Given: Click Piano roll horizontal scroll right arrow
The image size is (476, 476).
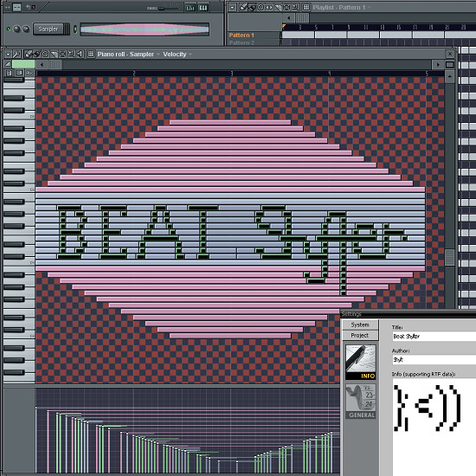Looking at the screenshot, I should click(438, 64).
